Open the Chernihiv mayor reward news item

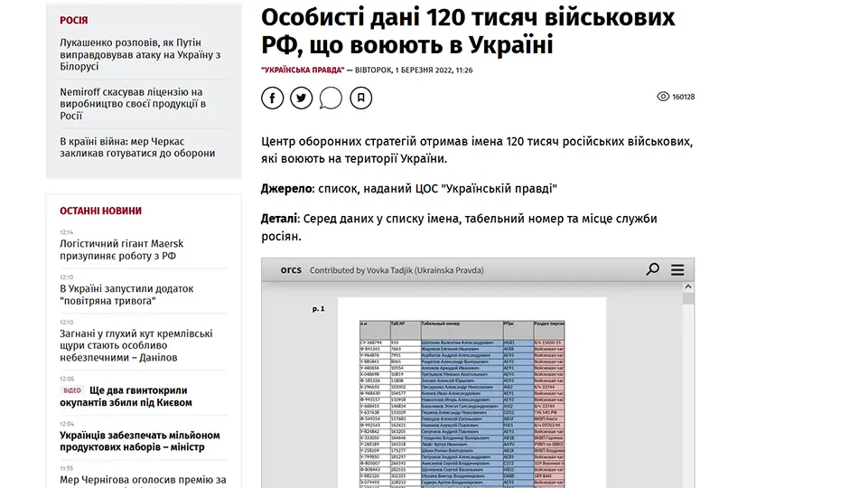click(x=143, y=480)
